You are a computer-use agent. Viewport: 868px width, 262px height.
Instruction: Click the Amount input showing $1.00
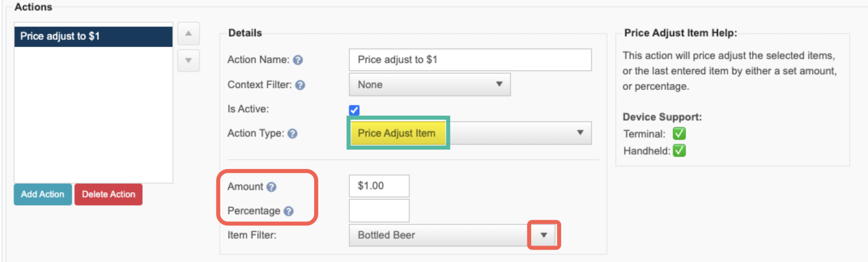(379, 186)
